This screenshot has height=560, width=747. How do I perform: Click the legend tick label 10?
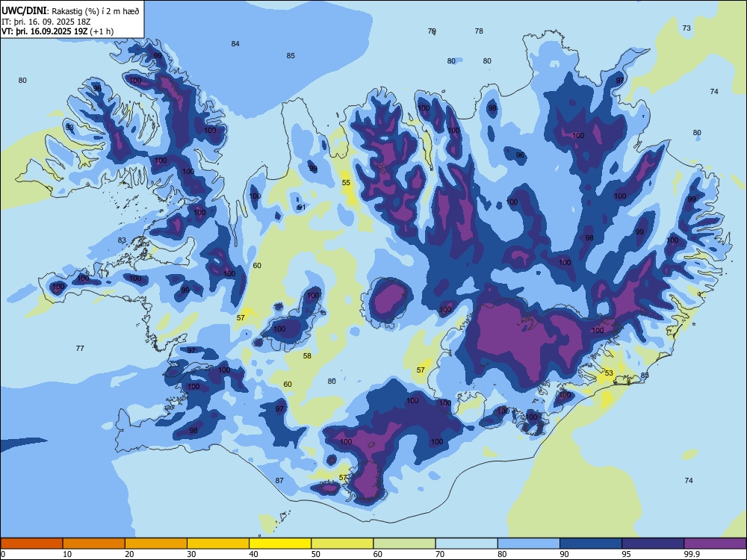click(67, 554)
